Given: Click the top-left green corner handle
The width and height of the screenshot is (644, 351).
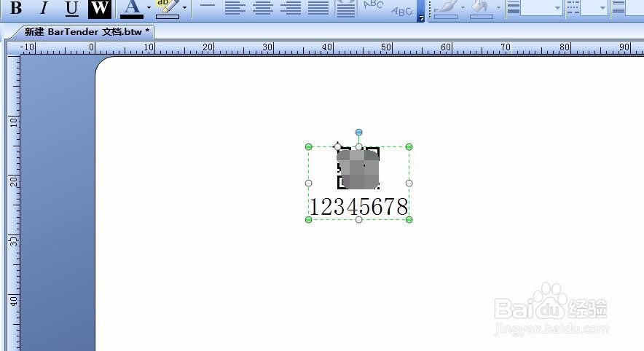Looking at the screenshot, I should tap(309, 146).
